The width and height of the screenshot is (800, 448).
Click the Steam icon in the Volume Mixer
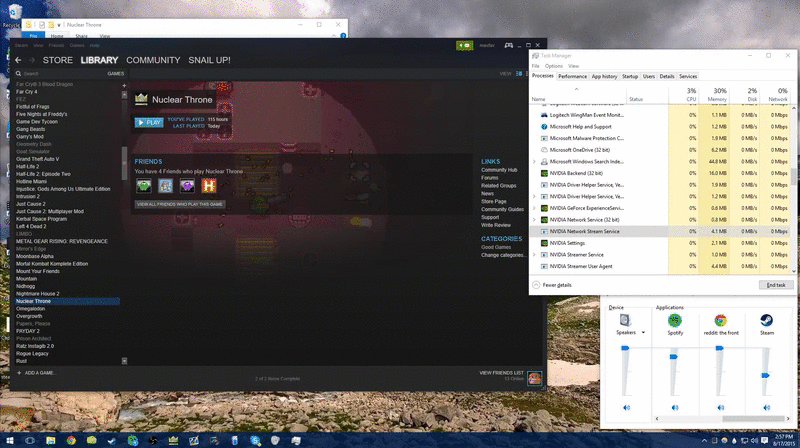pyautogui.click(x=766, y=320)
